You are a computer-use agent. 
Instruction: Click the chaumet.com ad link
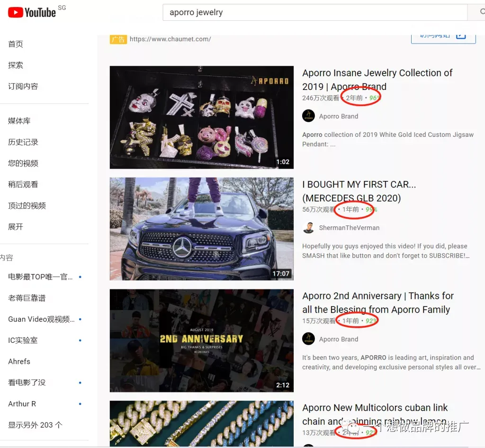coord(170,39)
